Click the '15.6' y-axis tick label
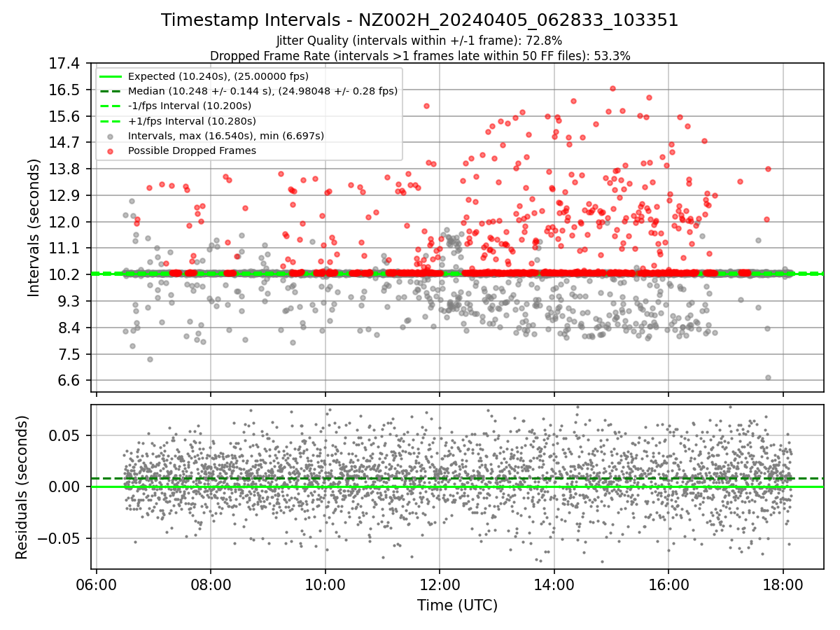Image resolution: width=840 pixels, height=630 pixels. tap(63, 116)
